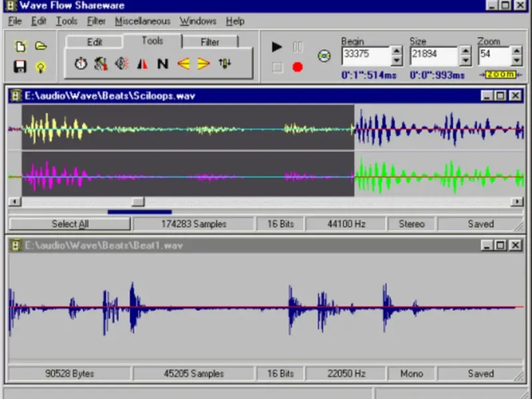The height and width of the screenshot is (399, 532).
Task: Decrease the Size value with down arrow
Action: [464, 60]
